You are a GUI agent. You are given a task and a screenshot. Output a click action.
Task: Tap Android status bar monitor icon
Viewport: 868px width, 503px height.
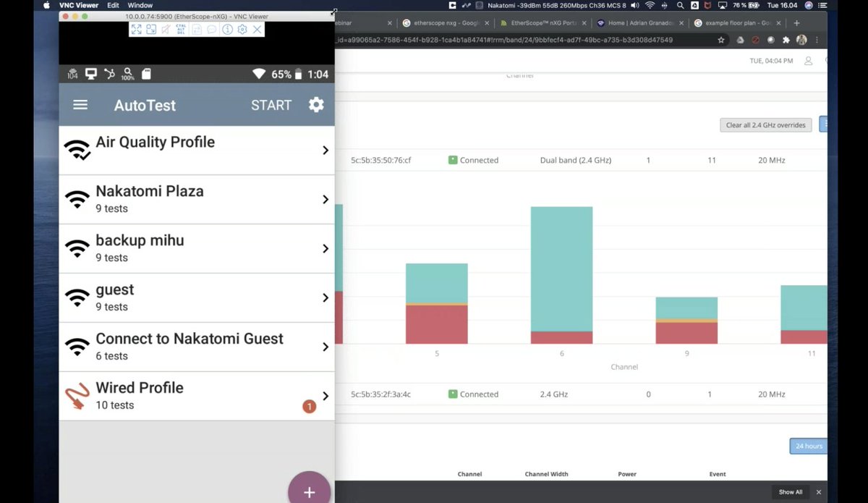click(x=91, y=74)
